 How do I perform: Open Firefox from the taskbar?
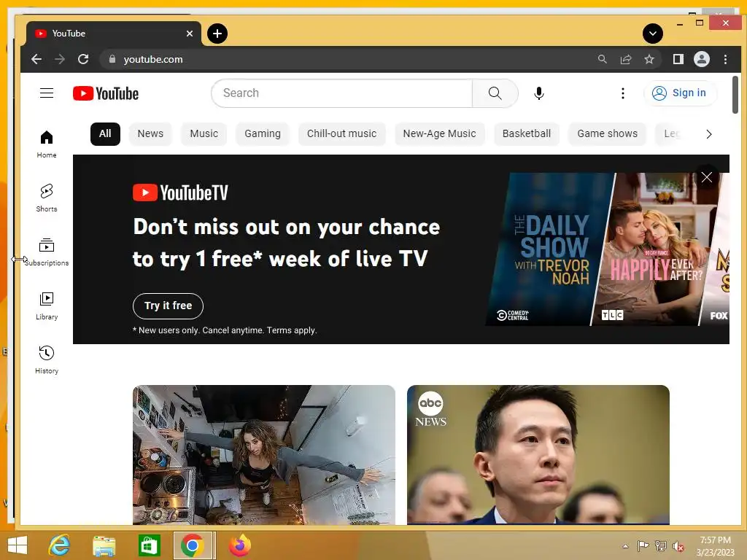(239, 545)
